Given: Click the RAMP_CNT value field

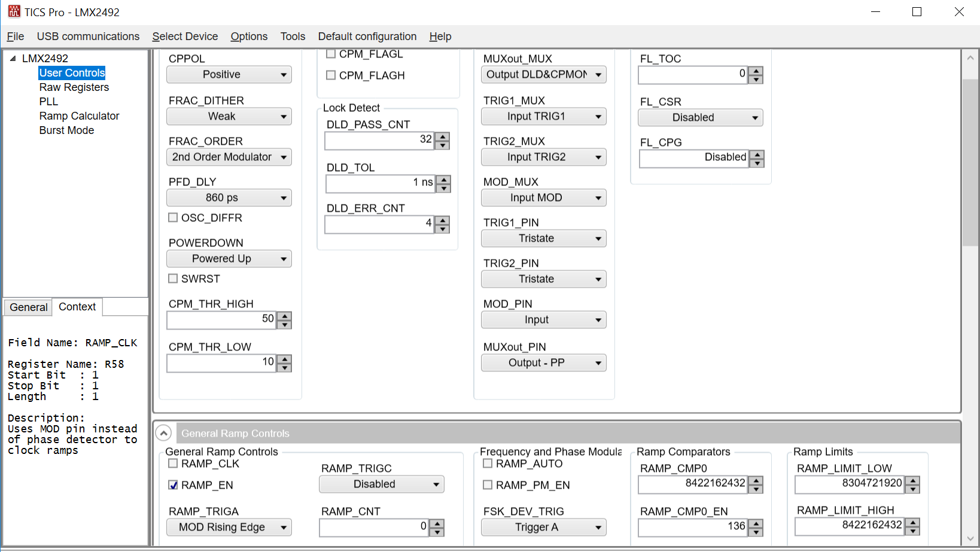Looking at the screenshot, I should 374,528.
